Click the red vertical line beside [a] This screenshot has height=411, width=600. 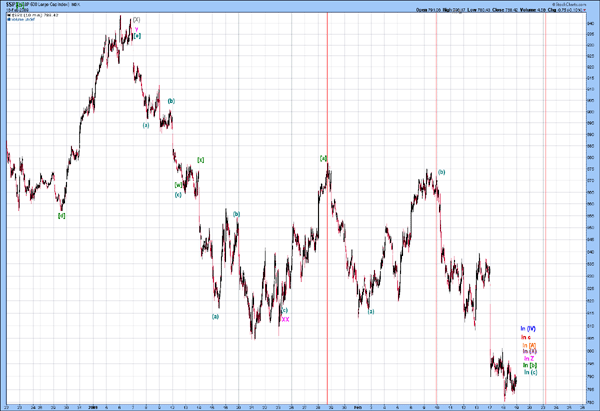click(x=328, y=250)
